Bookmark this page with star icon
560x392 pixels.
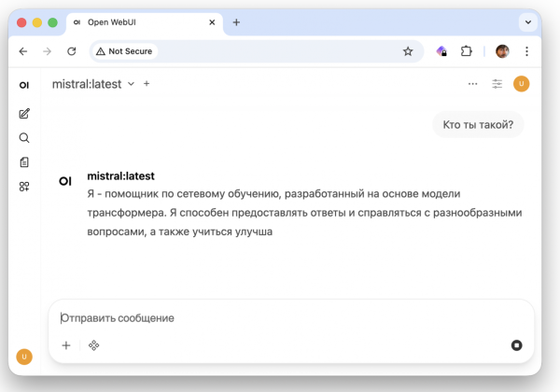pos(408,51)
